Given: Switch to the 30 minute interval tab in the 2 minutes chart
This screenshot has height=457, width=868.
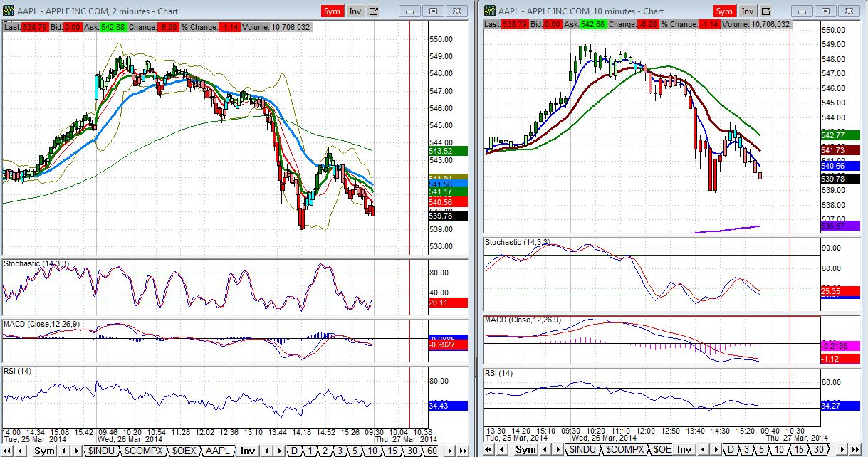Looking at the screenshot, I should (x=412, y=451).
